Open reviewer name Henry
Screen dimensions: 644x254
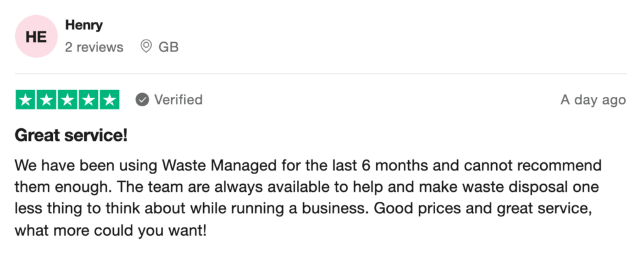pos(84,25)
